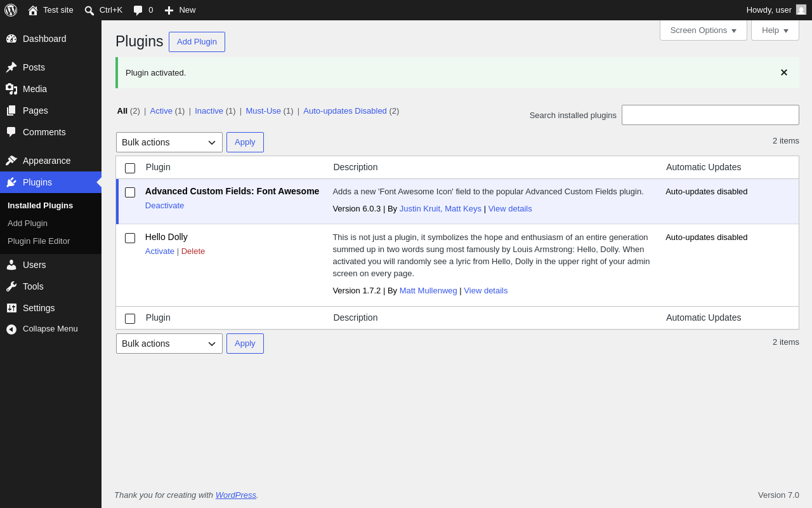Viewport: 812px width, 508px height.
Task: Click the Hello Dolly plugin name
Action: [166, 237]
